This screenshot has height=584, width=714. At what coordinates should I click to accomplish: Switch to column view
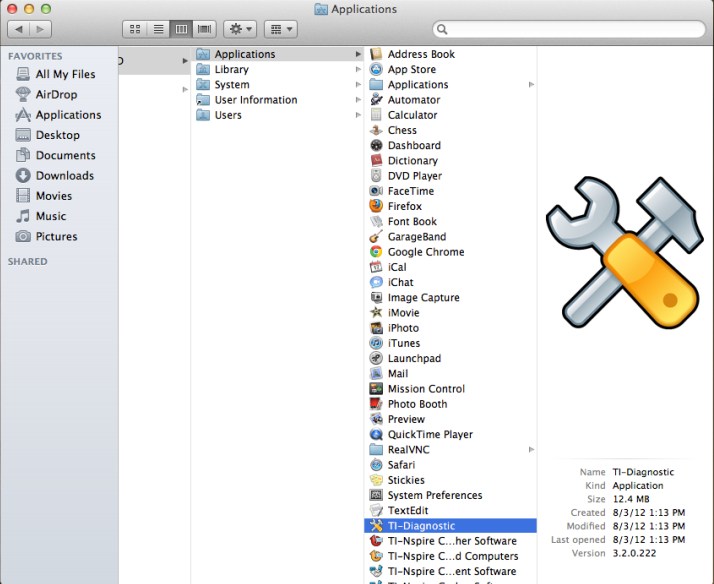click(x=181, y=29)
